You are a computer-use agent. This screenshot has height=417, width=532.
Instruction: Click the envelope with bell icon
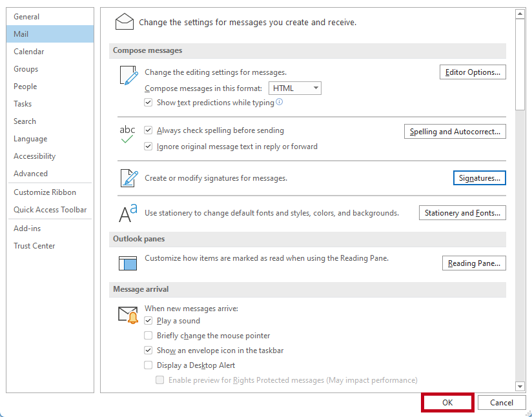click(128, 315)
